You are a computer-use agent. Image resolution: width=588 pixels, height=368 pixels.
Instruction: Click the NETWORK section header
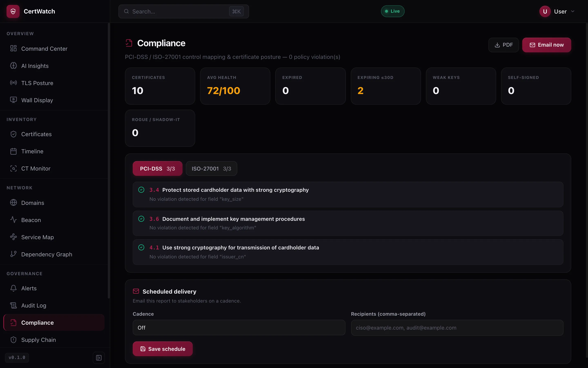pyautogui.click(x=19, y=188)
